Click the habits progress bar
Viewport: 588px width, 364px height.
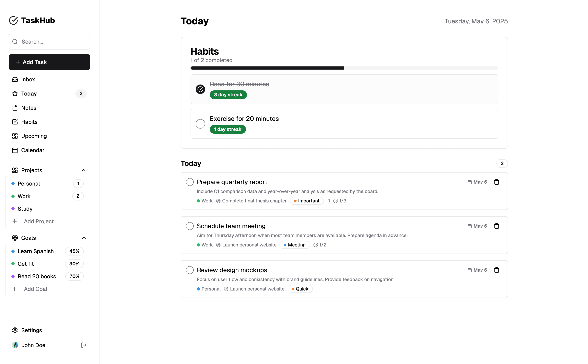pos(344,68)
